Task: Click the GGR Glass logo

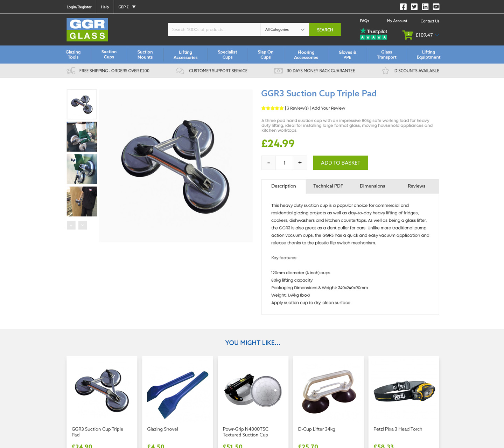Action: 87,30
